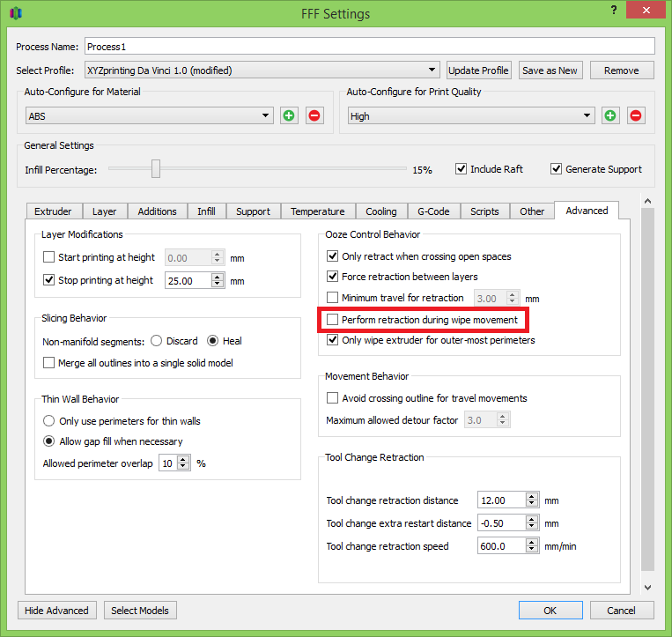The image size is (672, 637).
Task: Confirm settings with OK button
Action: 550,611
